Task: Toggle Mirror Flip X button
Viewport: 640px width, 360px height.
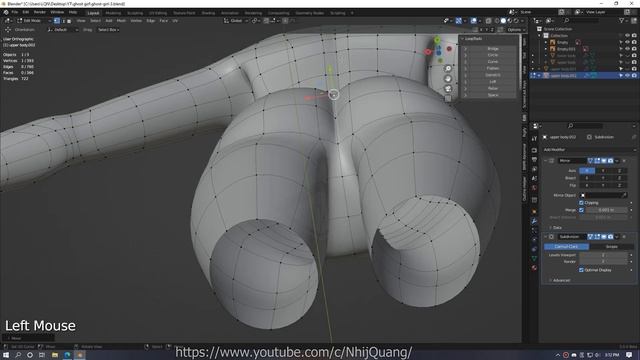Action: click(587, 185)
